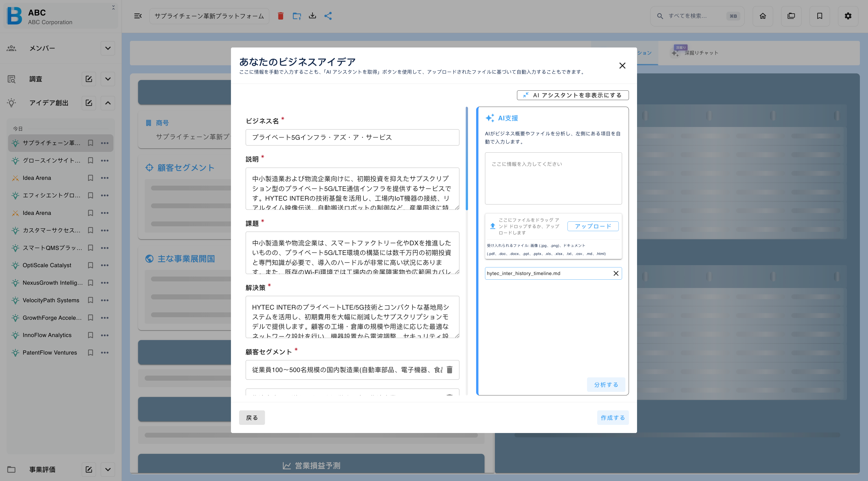The image size is (868, 481).
Task: Click the サプライチェーン革新プラットフォーム title field
Action: (209, 16)
